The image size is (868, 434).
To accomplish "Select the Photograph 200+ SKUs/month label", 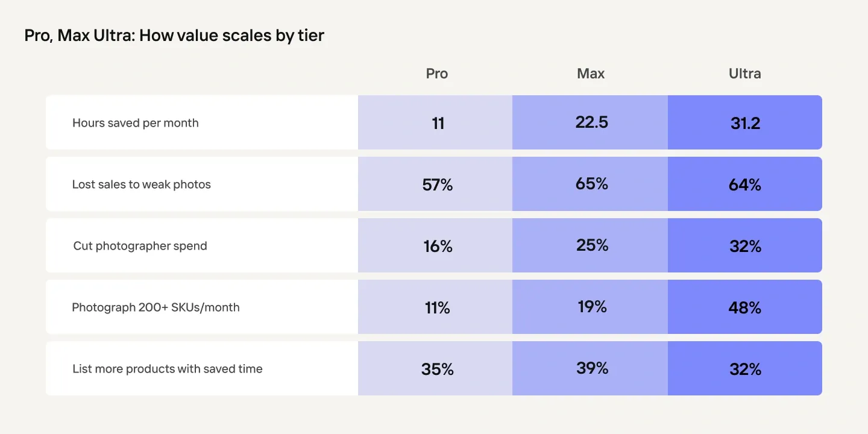I will 156,307.
